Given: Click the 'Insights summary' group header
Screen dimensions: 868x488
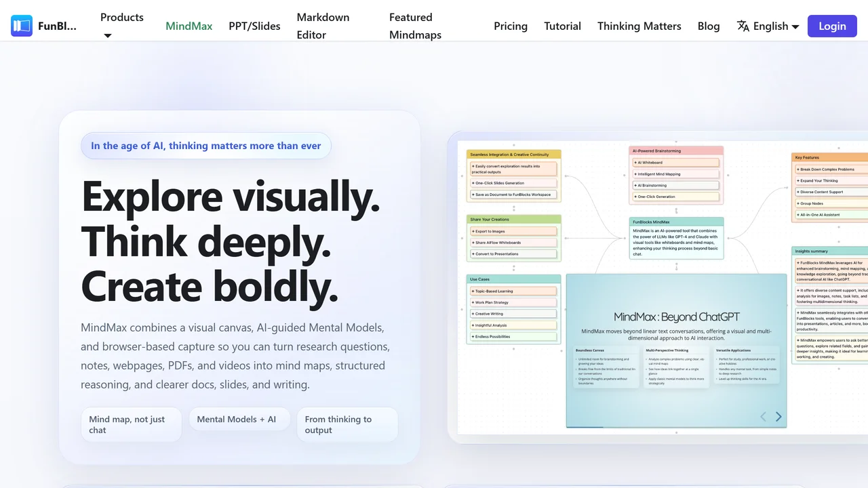Looking at the screenshot, I should tap(830, 251).
